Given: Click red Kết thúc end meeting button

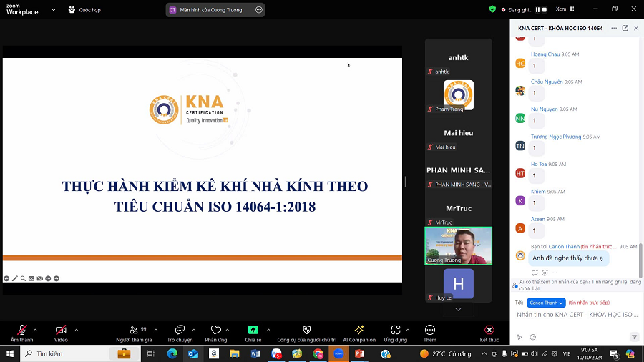Looking at the screenshot, I should tap(489, 333).
